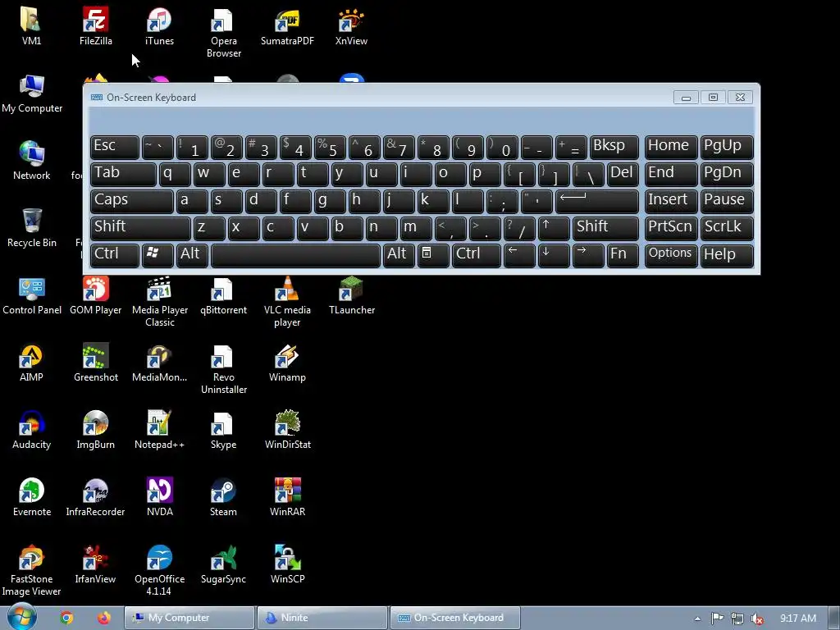Toggle the right Alt key
Viewport: 840px width, 630px height.
coord(398,255)
